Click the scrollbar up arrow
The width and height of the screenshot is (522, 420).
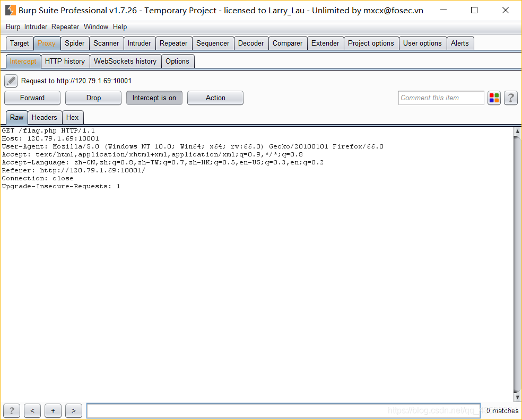[517, 131]
